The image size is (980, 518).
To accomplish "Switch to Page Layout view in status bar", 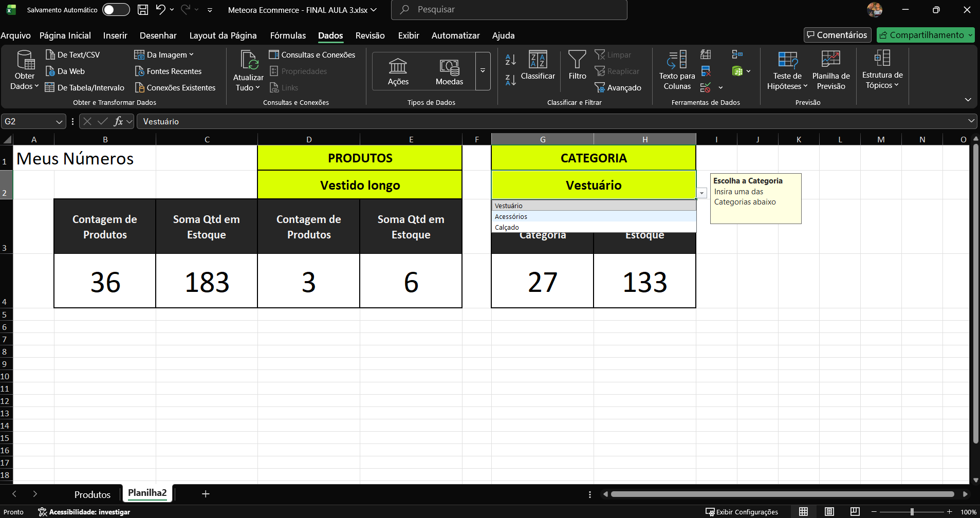I will tap(829, 512).
